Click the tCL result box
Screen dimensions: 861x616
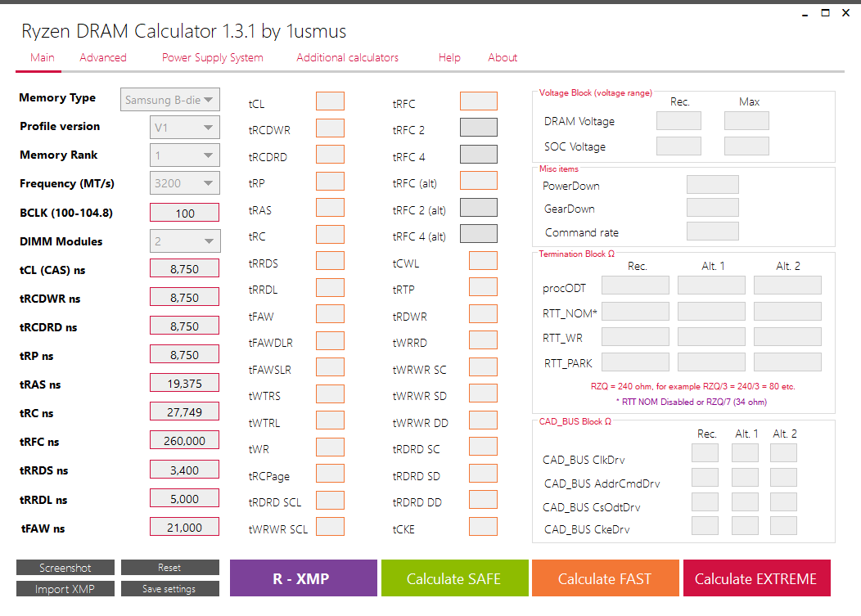330,101
